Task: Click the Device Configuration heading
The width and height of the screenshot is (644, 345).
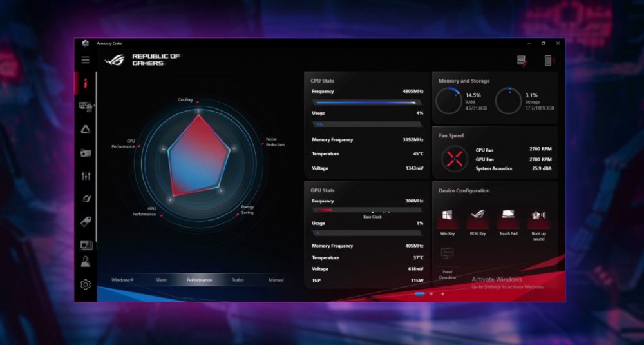Action: tap(464, 191)
